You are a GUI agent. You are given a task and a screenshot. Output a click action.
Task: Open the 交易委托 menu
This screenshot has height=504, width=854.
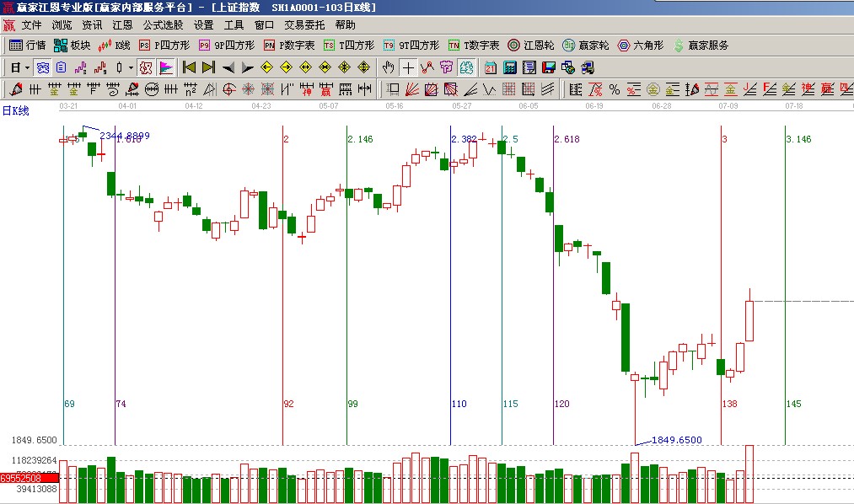click(x=304, y=25)
